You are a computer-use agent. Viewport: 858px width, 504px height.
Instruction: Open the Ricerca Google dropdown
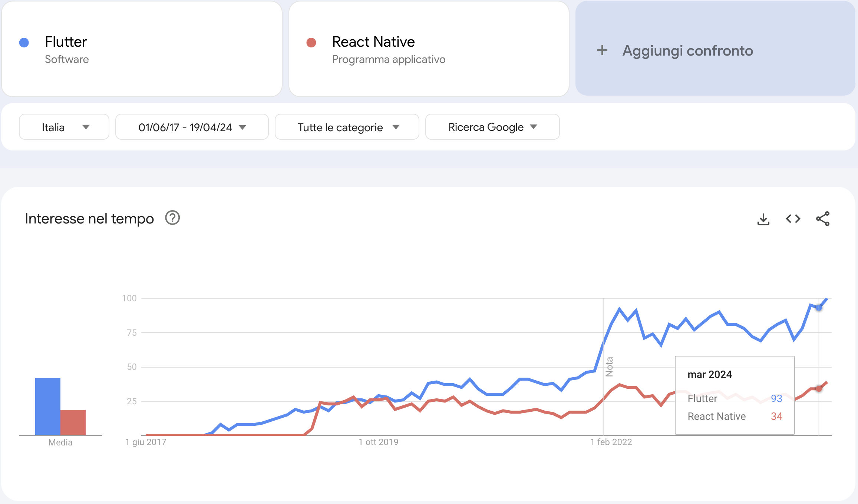pyautogui.click(x=492, y=127)
